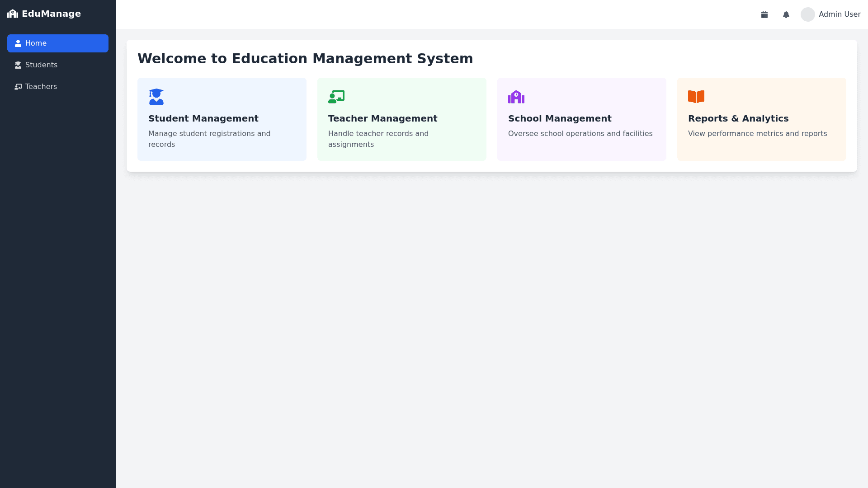Select Home in the sidebar
868x488 pixels.
(58, 43)
